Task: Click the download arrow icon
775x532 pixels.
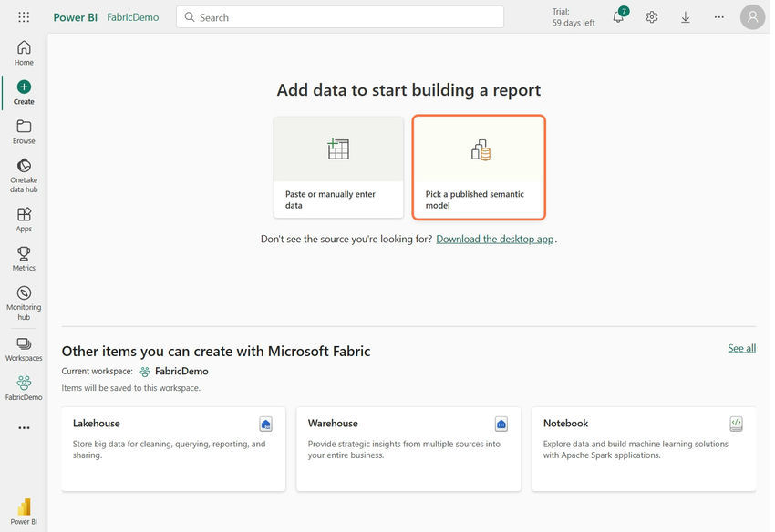Action: (686, 17)
